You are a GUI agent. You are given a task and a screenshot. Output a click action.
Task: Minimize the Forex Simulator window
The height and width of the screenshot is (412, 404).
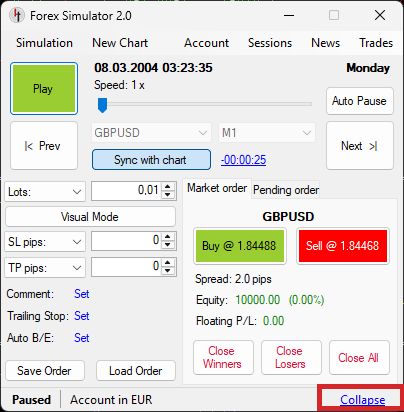coord(289,15)
